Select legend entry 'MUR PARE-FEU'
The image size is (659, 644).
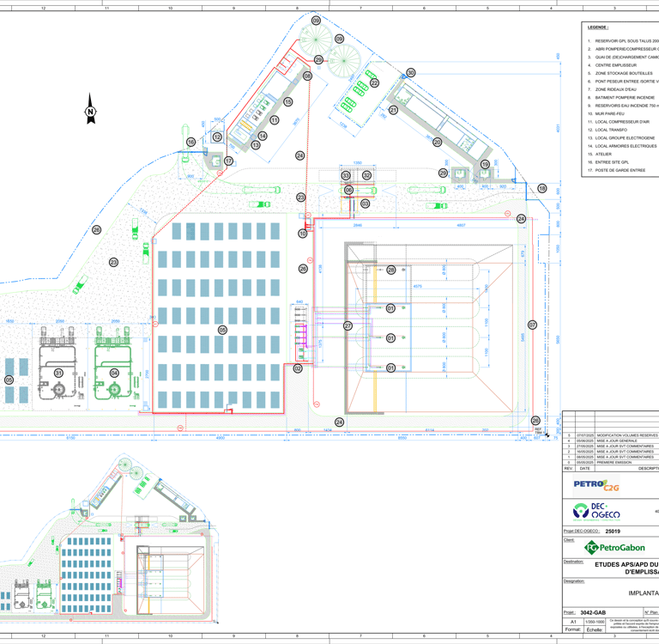pyautogui.click(x=606, y=113)
